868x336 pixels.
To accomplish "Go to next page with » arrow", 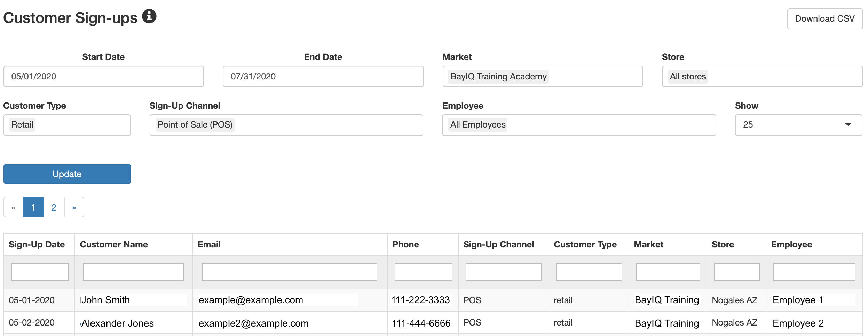I will [74, 207].
